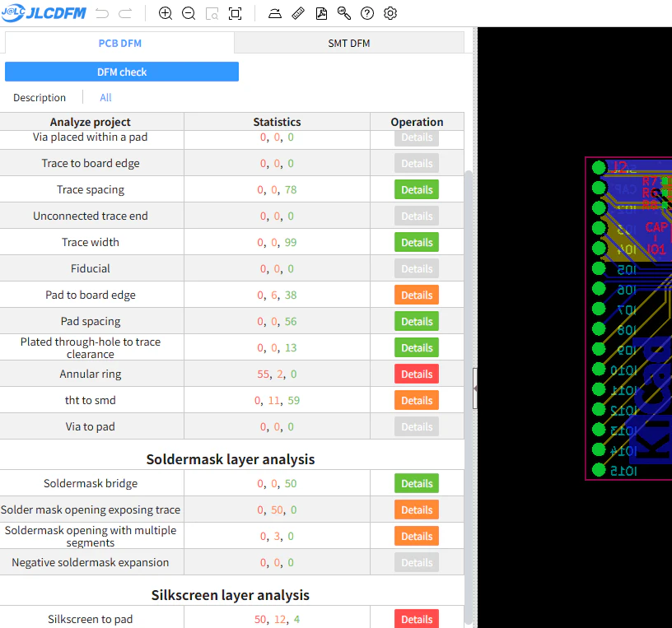Click the Via to pad row label
Viewport: 672px width, 628px height.
(x=91, y=426)
